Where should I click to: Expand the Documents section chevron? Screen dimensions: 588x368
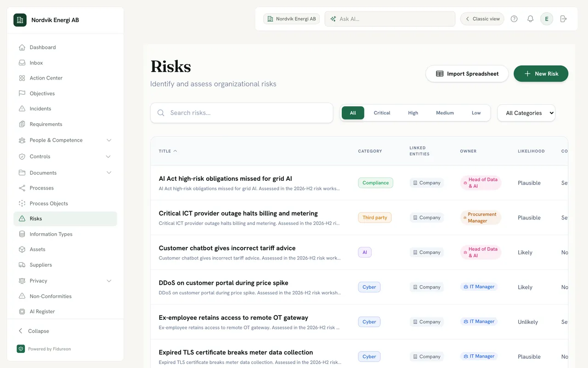(109, 173)
